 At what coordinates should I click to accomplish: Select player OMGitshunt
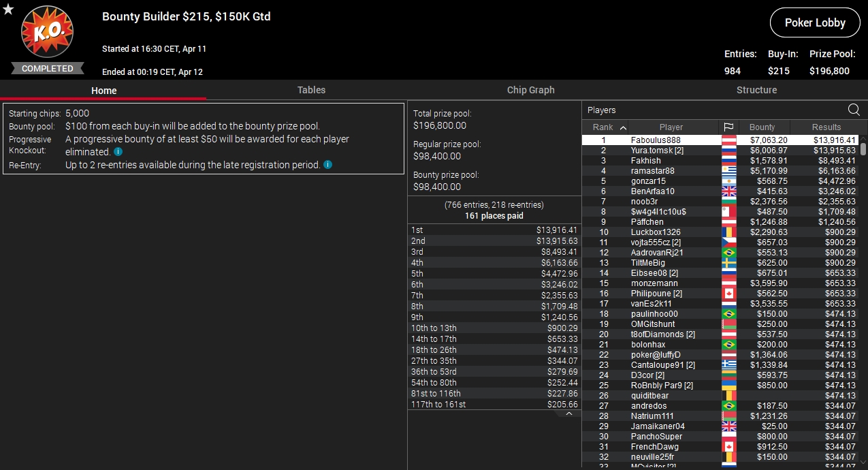pyautogui.click(x=720, y=324)
